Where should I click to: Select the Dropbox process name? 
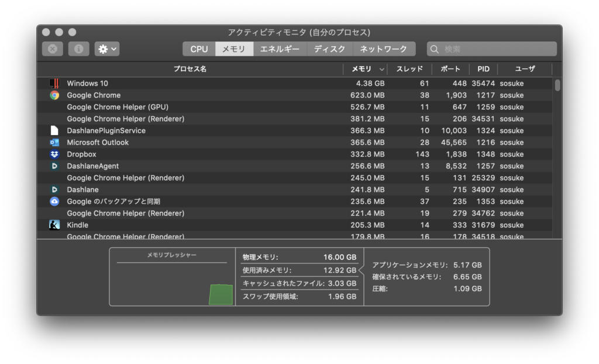pos(81,154)
